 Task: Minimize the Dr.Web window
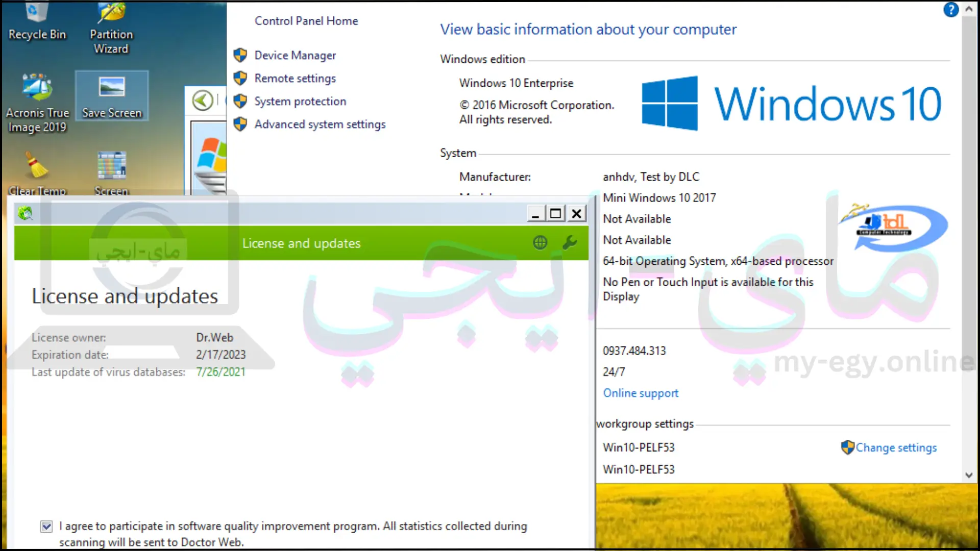coord(535,213)
